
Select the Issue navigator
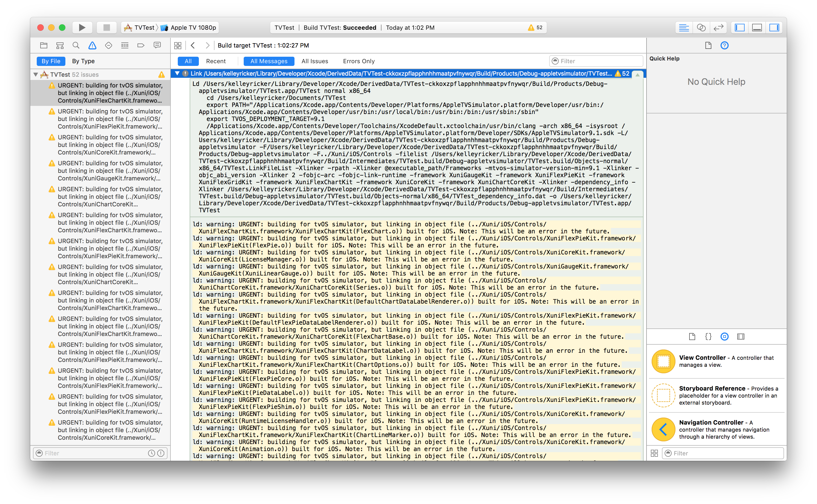click(92, 45)
